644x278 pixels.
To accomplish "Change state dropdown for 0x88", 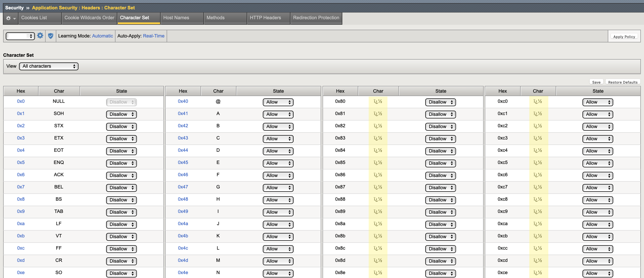I will [x=441, y=200].
